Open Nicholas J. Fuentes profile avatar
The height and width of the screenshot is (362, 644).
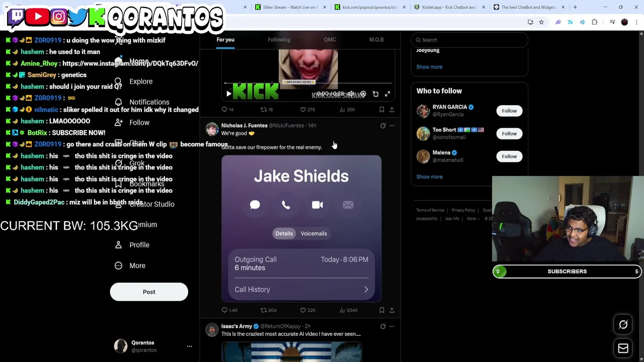click(212, 129)
